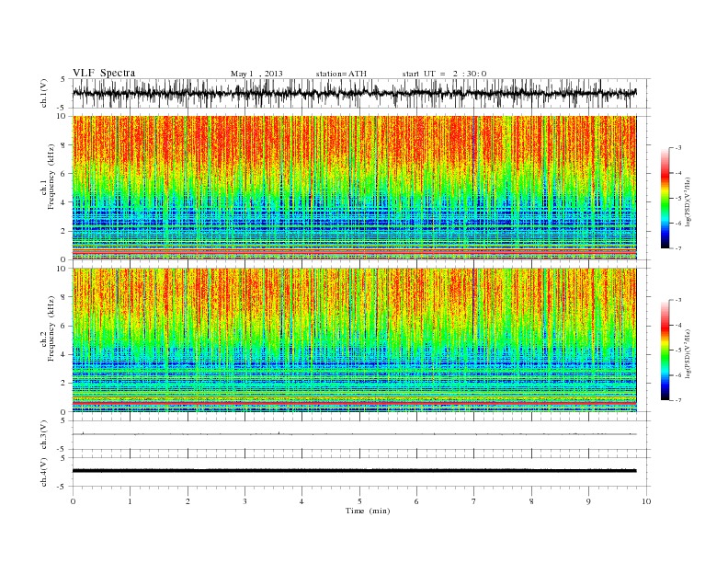Click ch.1 frequency axis "10" tick label
This screenshot has width=728, height=563.
[x=63, y=116]
